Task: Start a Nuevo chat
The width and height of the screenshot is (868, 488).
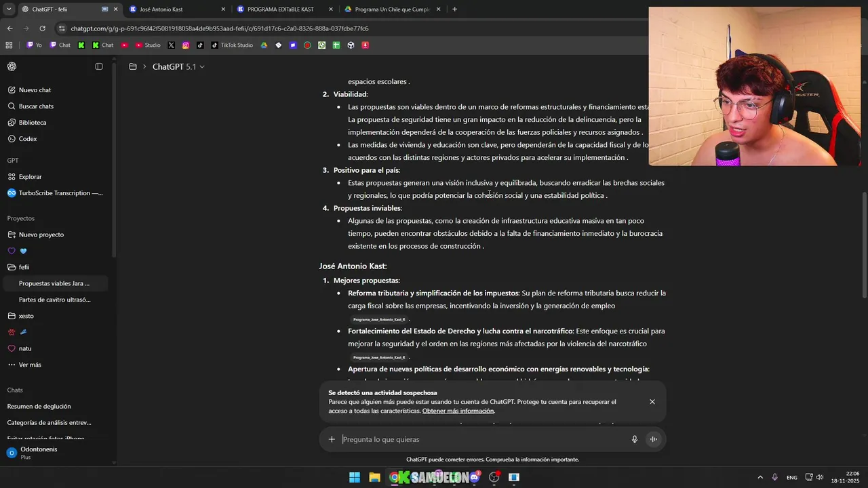Action: 56,90
